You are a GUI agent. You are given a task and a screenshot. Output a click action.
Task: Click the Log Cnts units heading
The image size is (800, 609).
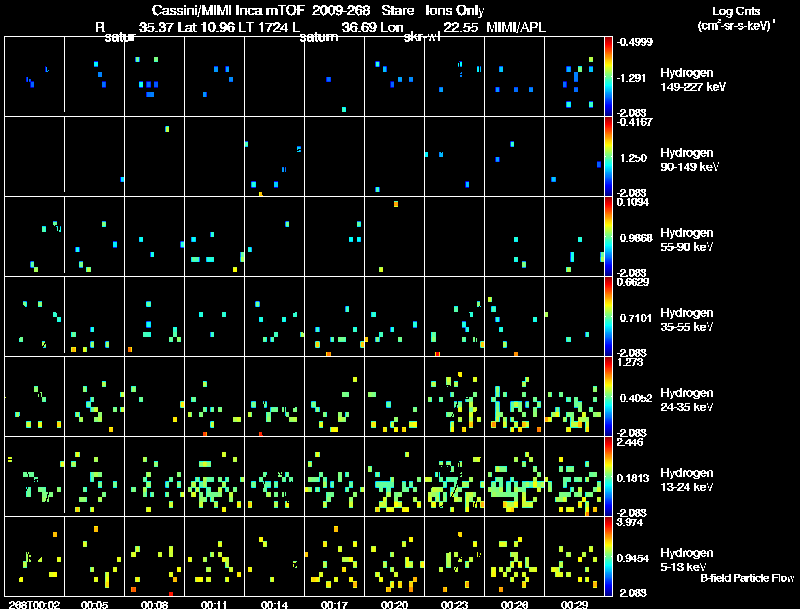pyautogui.click(x=735, y=17)
